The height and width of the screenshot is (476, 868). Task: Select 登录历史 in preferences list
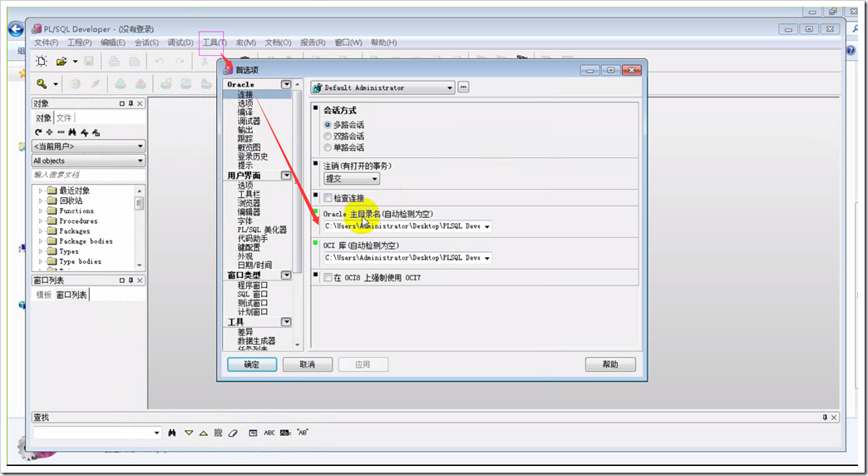tap(253, 156)
